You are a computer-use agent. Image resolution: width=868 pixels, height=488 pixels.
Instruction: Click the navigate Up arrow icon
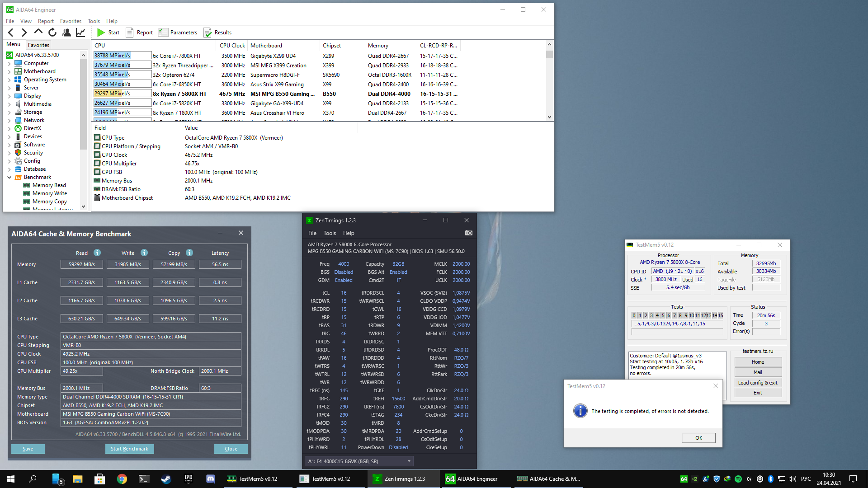click(x=38, y=32)
